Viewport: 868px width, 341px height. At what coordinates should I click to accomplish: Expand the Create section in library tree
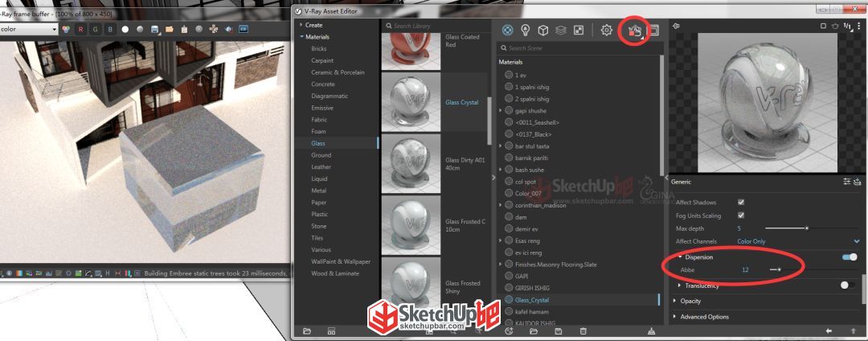[x=301, y=25]
